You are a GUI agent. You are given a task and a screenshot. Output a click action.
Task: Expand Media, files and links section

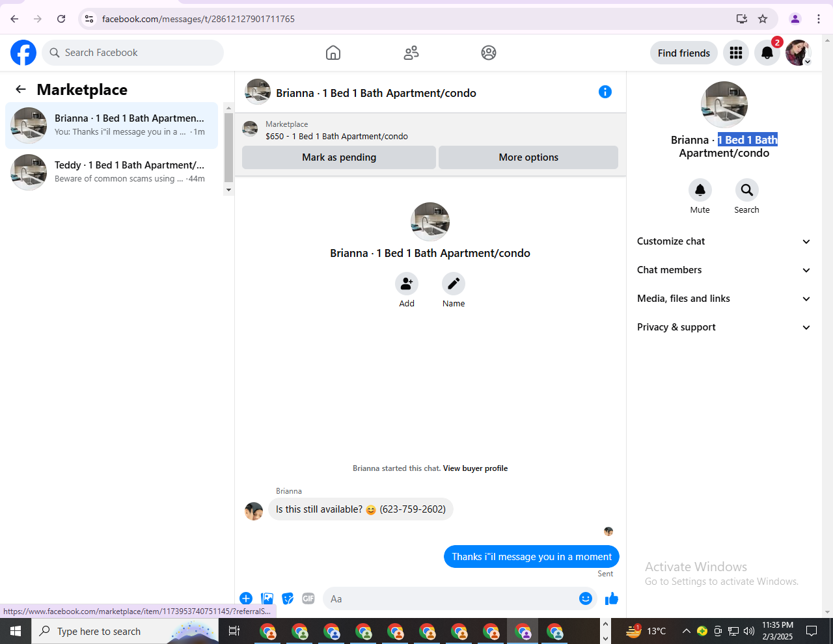(724, 299)
